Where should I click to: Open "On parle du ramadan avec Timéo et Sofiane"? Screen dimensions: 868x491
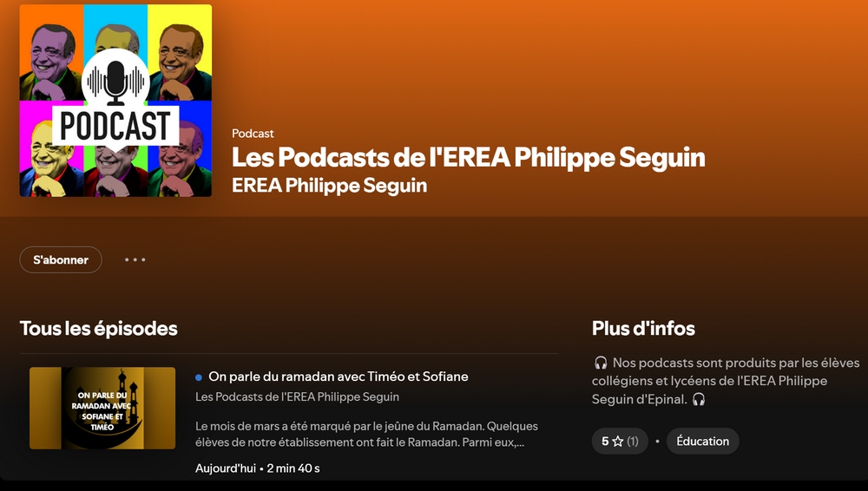point(339,376)
